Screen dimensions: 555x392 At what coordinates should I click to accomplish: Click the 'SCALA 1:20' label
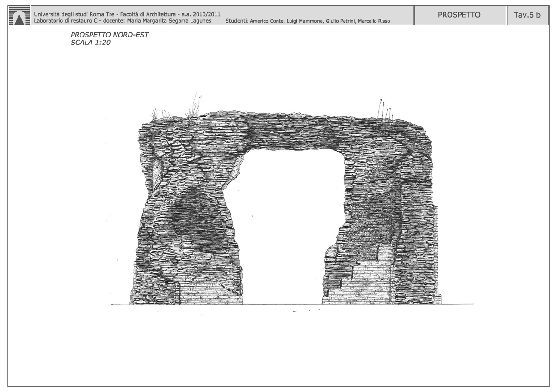click(90, 43)
